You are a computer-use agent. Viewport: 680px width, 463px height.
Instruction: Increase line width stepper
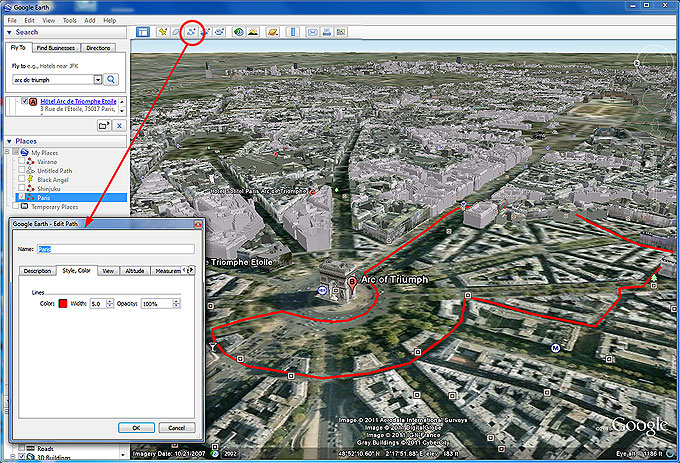click(110, 301)
